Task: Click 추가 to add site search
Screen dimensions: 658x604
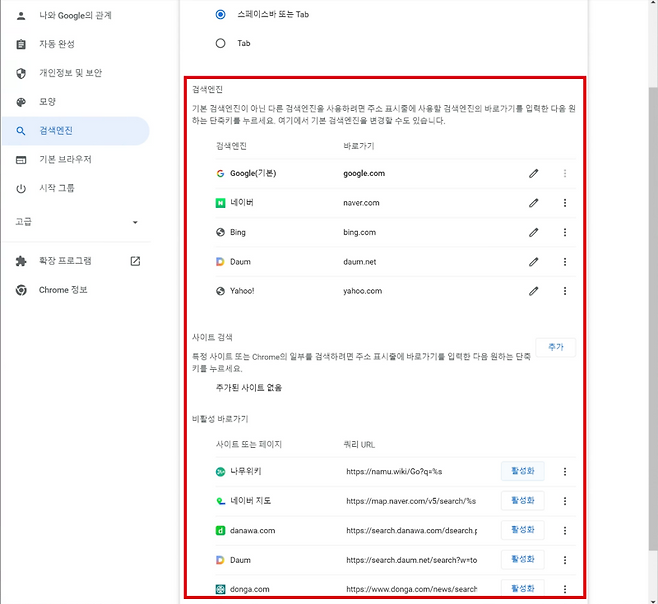Action: tap(556, 347)
